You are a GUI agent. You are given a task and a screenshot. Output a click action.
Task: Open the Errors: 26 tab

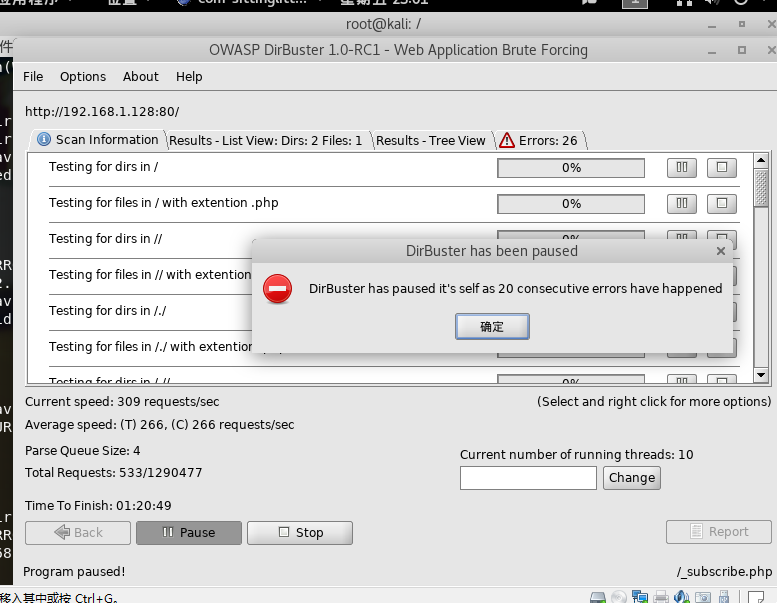[541, 141]
